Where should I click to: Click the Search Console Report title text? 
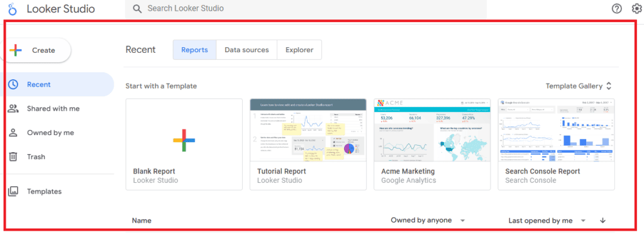click(543, 171)
